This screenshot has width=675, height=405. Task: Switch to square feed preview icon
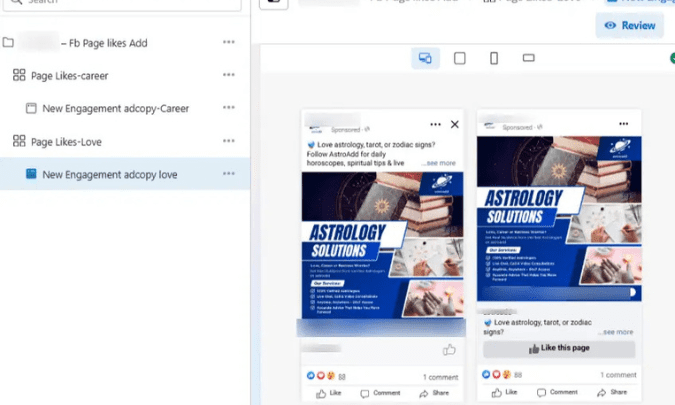coord(460,58)
